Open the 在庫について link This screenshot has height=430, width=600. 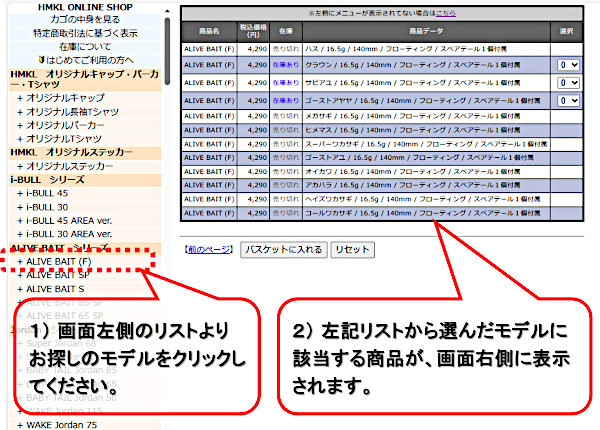(x=85, y=47)
